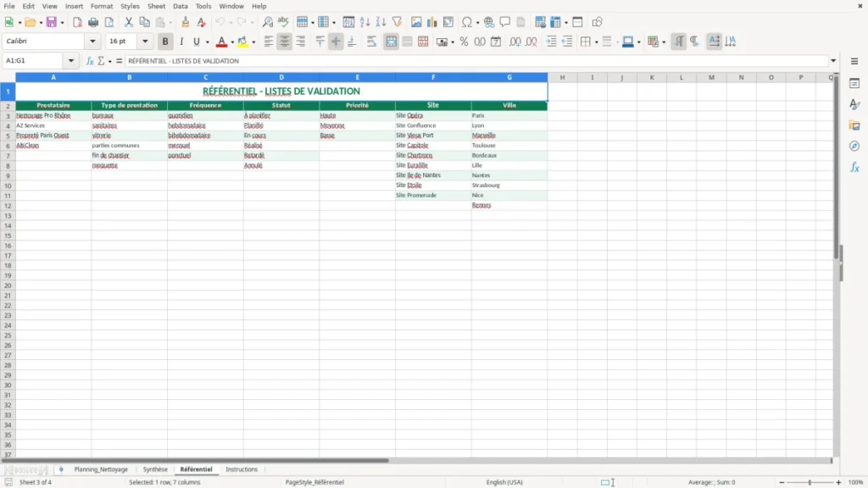Toggle wrap text
Image resolution: width=868 pixels, height=488 pixels.
click(371, 42)
